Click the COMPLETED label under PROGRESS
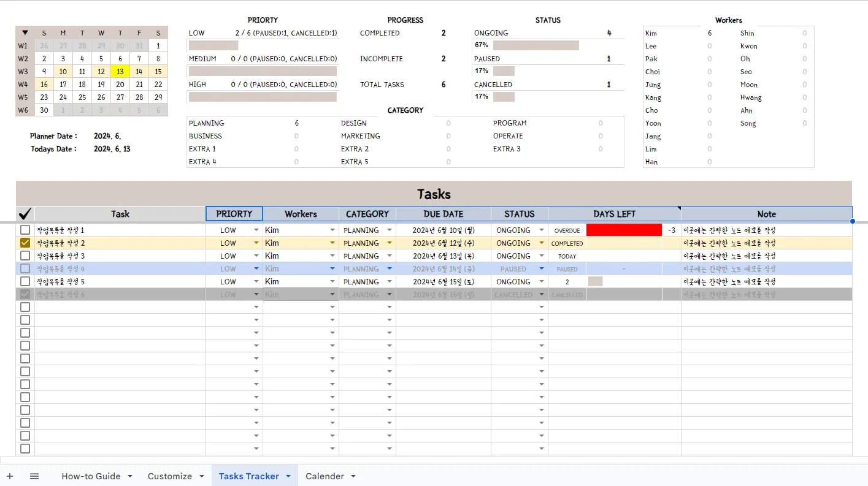This screenshot has width=868, height=486. point(380,33)
